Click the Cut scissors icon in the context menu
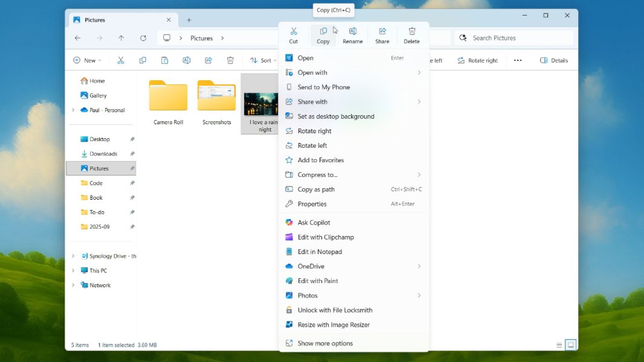 294,30
